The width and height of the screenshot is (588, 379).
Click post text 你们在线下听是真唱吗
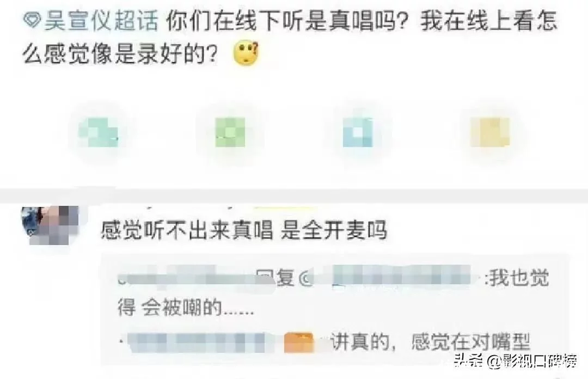287,21
